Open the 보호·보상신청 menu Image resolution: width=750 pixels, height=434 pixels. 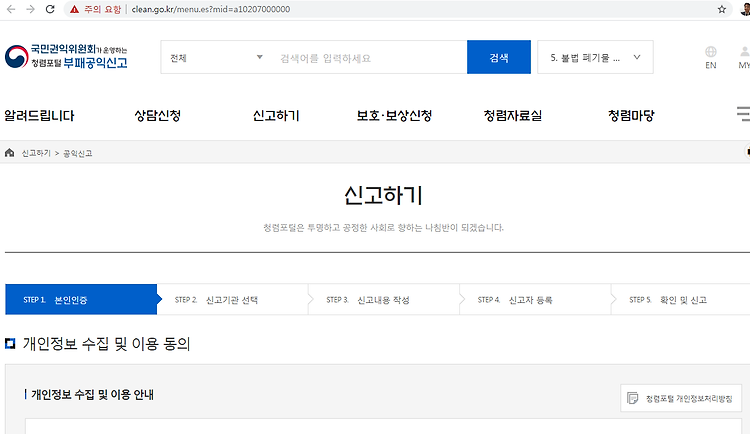[394, 115]
